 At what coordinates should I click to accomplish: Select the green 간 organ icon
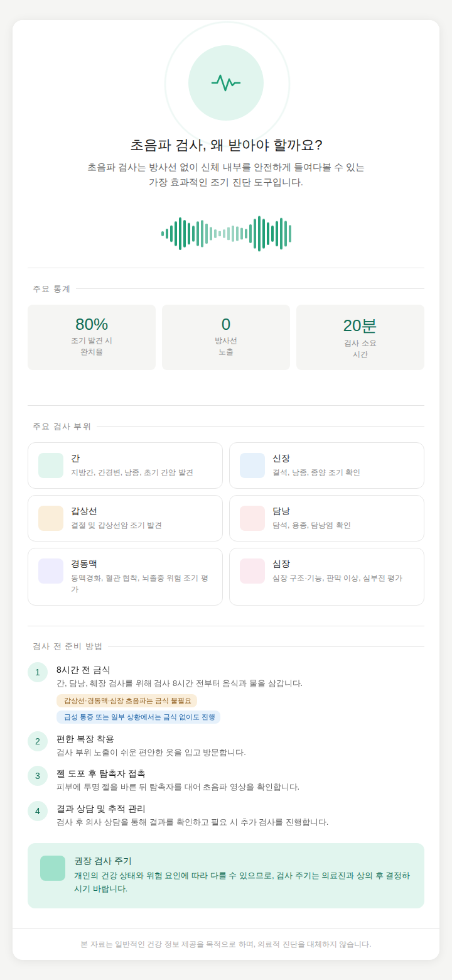click(51, 465)
